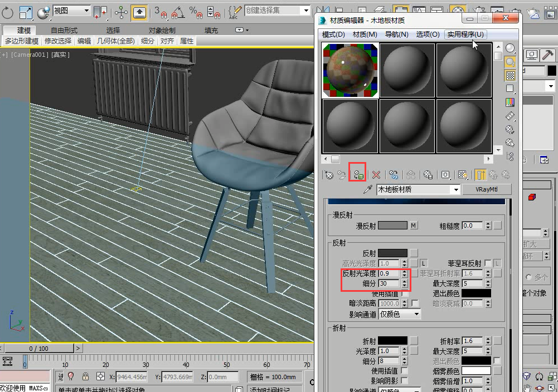Click the use pivot point center icon
The height and width of the screenshot is (392, 558).
coord(101,13)
